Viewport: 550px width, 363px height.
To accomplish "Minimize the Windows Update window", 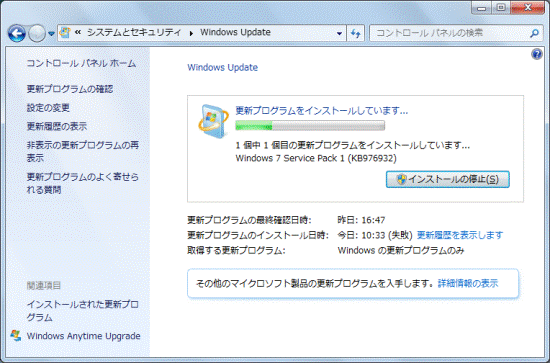I will pyautogui.click(x=482, y=8).
